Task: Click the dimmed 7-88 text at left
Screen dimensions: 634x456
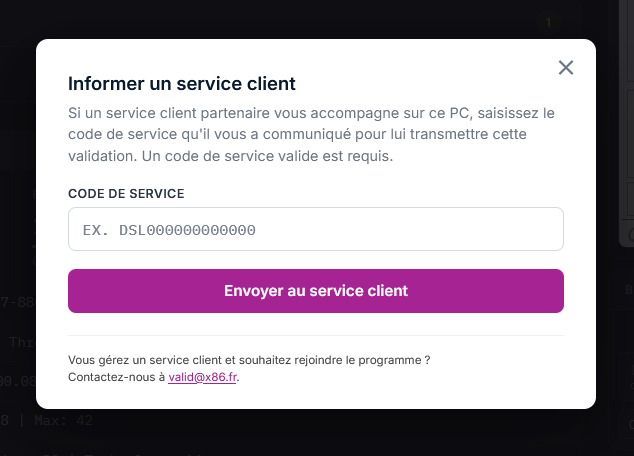Action: tap(17, 302)
